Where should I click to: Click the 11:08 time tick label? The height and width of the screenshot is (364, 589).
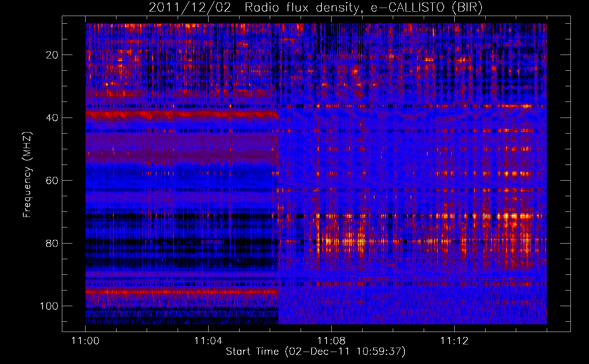tap(331, 341)
